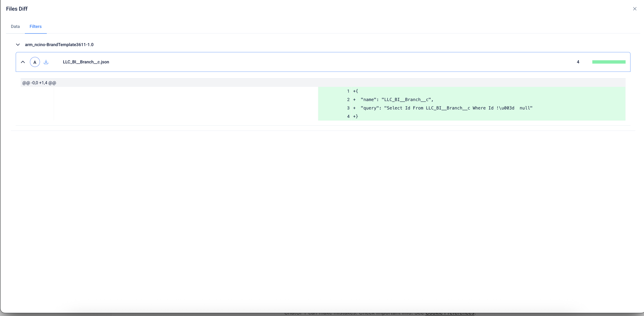Click the added "name" line in diff

click(x=397, y=100)
